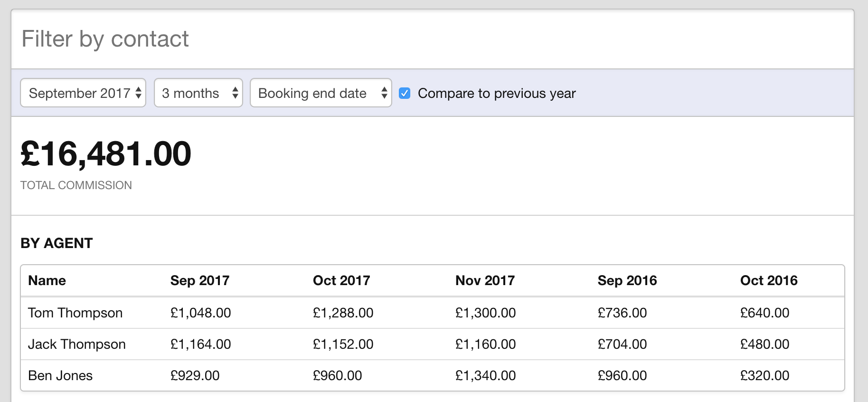Viewport: 868px width, 402px height.
Task: Click the Name column header
Action: point(47,280)
